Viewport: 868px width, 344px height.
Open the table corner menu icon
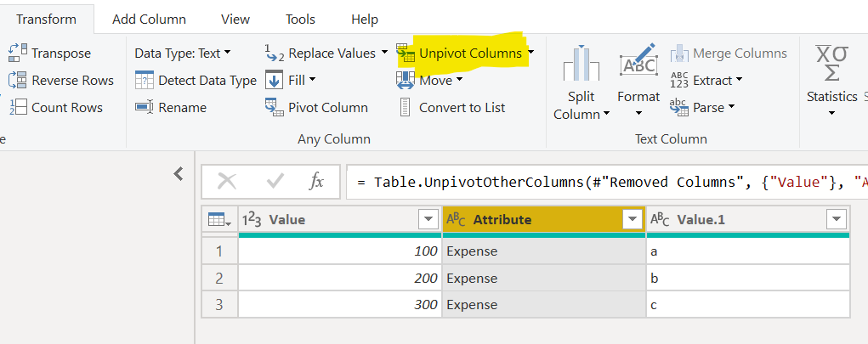click(x=219, y=219)
